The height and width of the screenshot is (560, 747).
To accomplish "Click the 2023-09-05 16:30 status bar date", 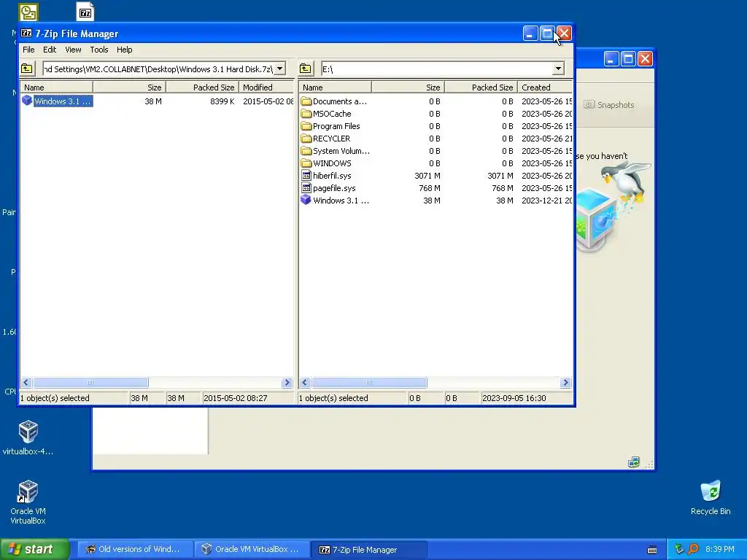I will [514, 398].
